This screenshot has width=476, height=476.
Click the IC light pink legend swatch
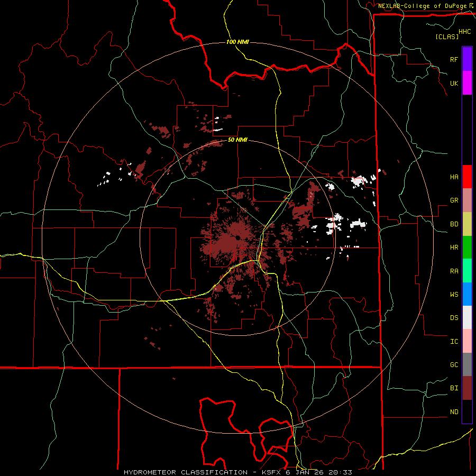tap(467, 341)
